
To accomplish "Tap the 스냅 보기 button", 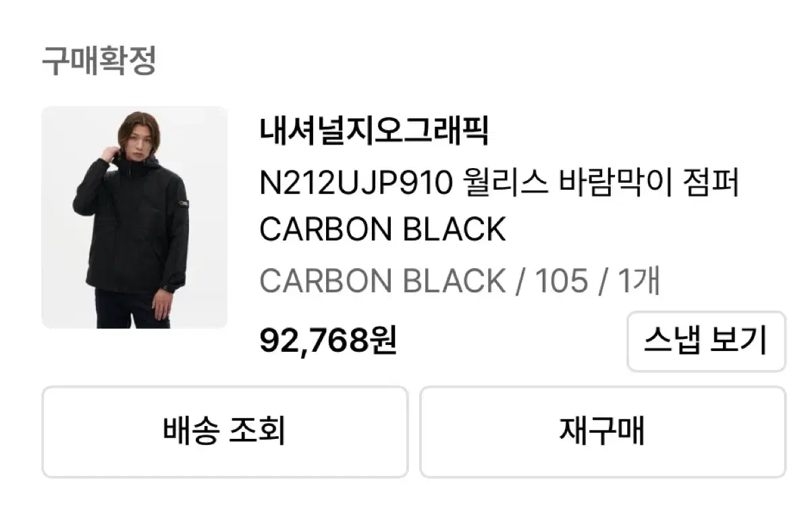I will point(706,341).
